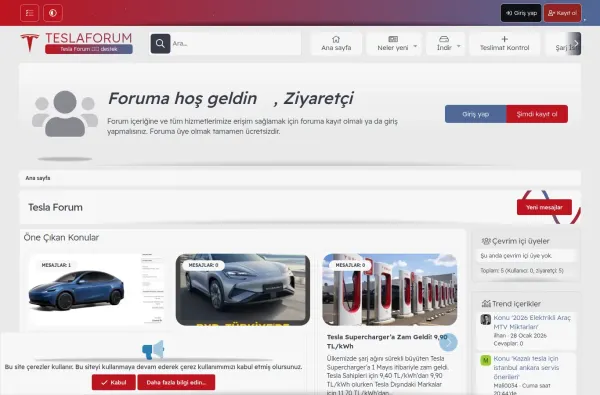Click the Ana sayfa home icon

click(336, 39)
